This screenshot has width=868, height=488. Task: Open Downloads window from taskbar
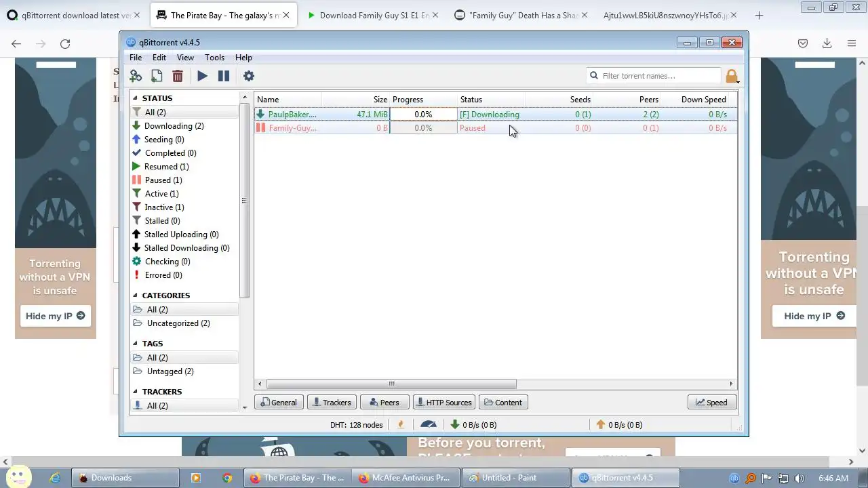[x=125, y=477]
